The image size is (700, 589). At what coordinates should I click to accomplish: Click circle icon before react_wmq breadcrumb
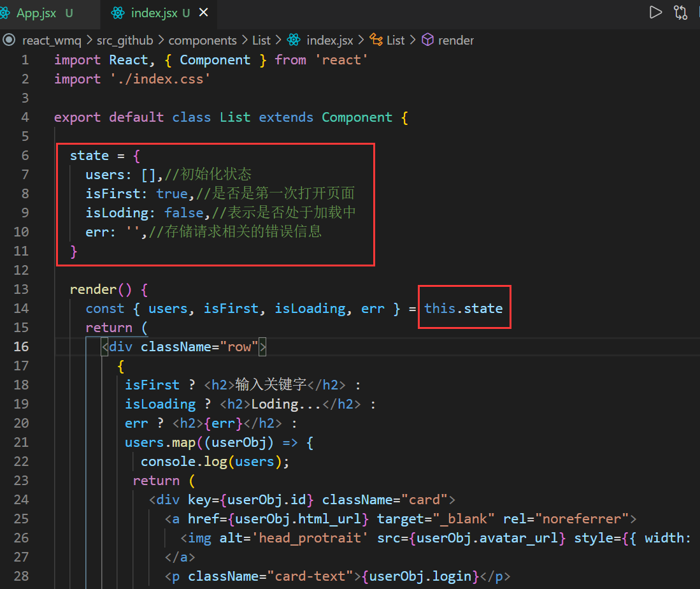pos(9,40)
